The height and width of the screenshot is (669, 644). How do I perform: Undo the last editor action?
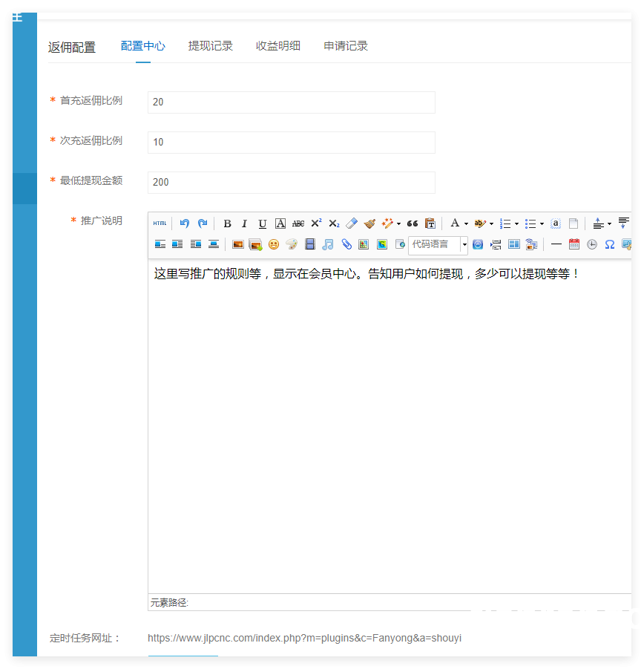pyautogui.click(x=185, y=223)
